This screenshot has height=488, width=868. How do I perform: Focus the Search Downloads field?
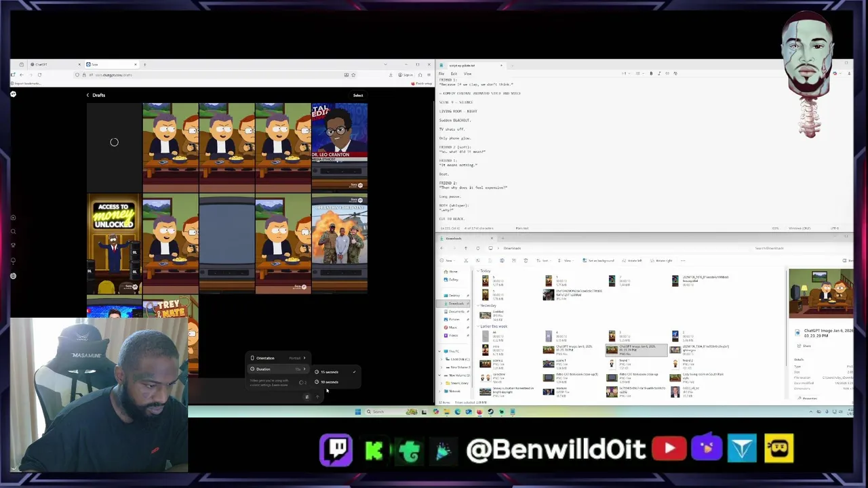[800, 248]
